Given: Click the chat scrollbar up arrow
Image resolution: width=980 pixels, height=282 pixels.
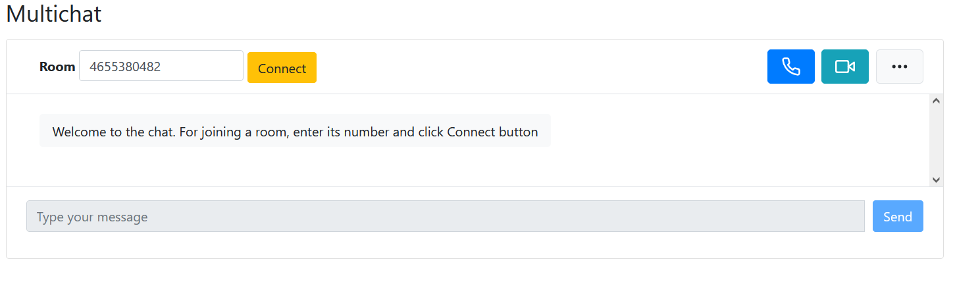Looking at the screenshot, I should 937,101.
